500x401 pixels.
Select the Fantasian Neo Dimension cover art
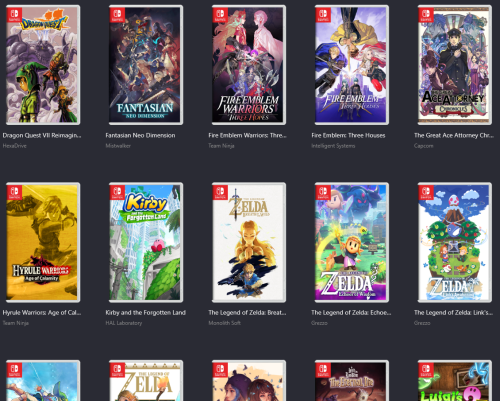[146, 65]
